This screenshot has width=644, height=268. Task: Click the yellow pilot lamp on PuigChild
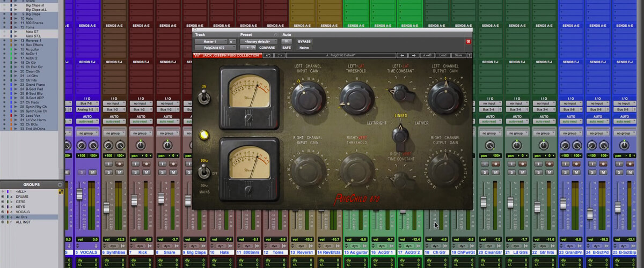click(204, 135)
